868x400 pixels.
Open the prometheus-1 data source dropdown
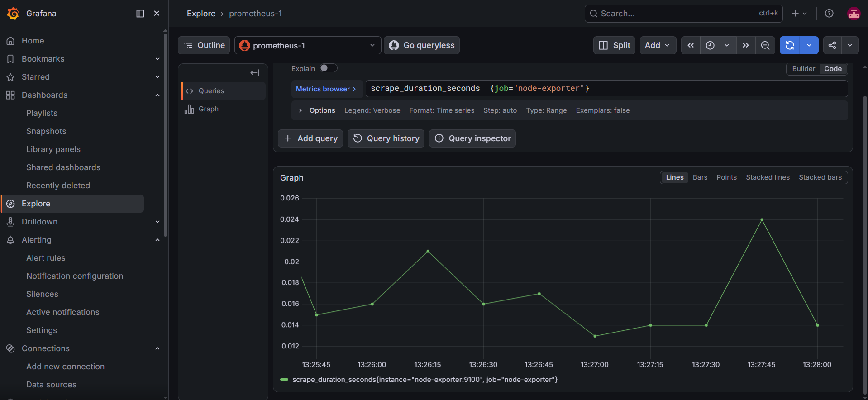click(x=308, y=45)
